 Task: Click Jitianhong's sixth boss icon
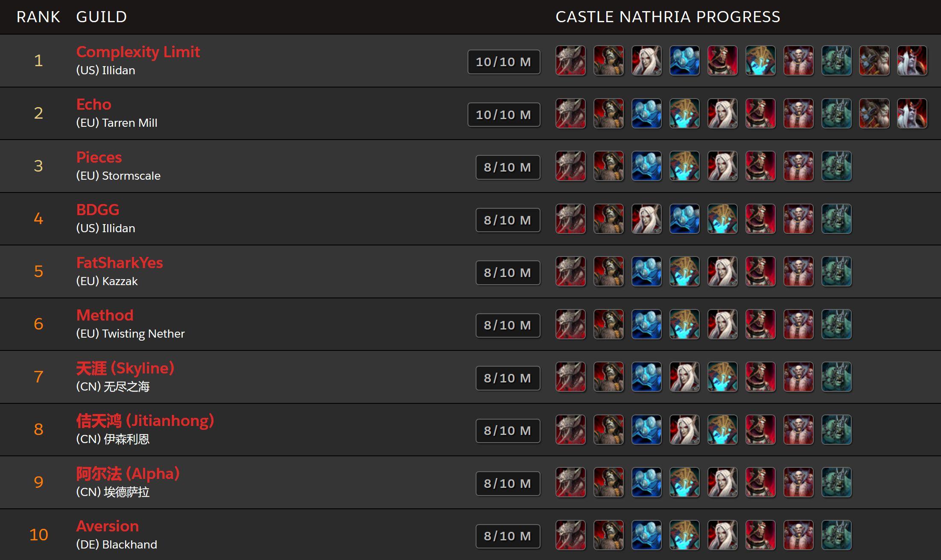[760, 430]
